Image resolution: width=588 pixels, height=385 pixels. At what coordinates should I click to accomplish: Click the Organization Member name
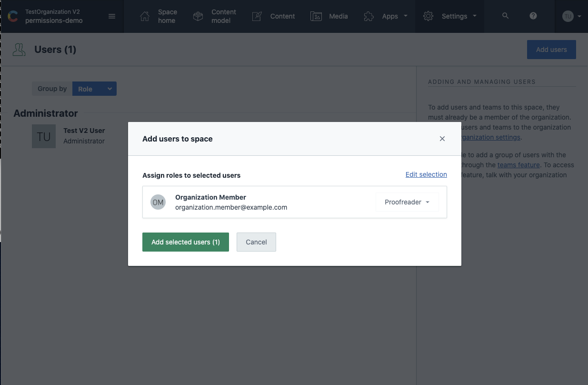coord(210,197)
